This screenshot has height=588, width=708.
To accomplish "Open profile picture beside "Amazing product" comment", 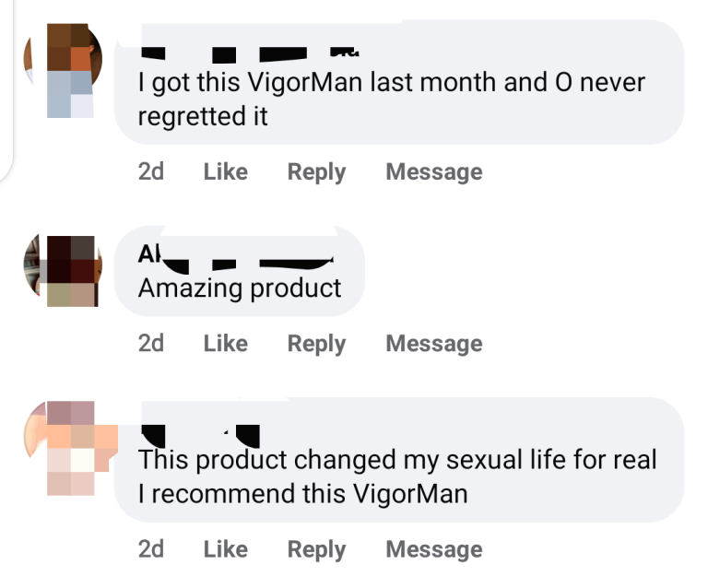I will click(63, 270).
